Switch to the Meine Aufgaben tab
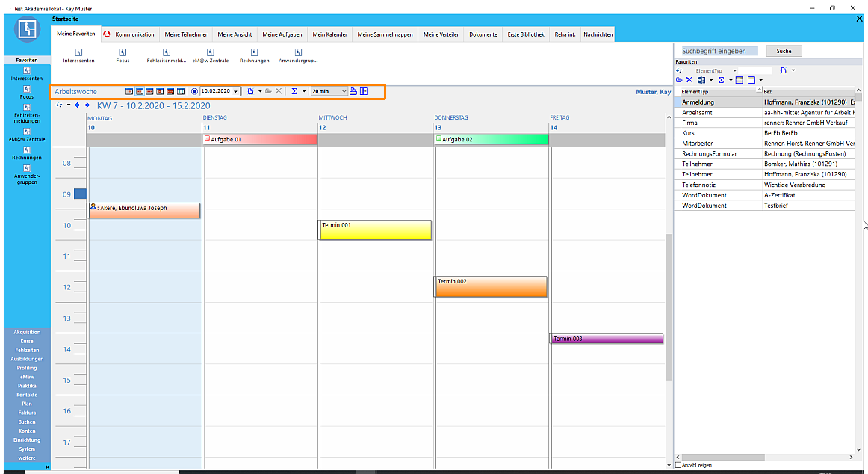This screenshot has height=474, width=868. 282,34
